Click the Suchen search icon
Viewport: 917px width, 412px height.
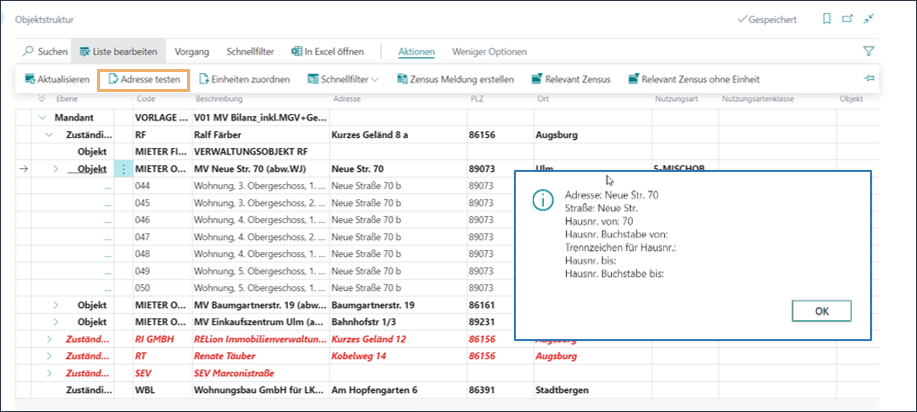30,51
